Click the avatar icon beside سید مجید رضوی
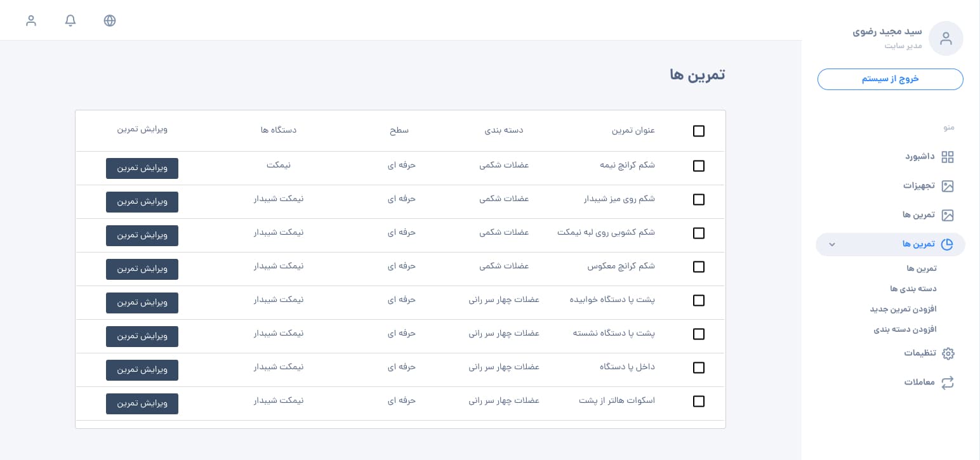 [x=946, y=38]
